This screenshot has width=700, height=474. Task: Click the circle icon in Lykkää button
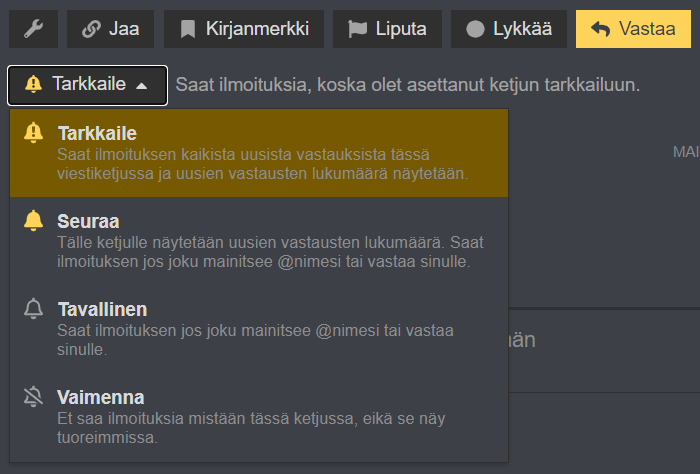(475, 29)
